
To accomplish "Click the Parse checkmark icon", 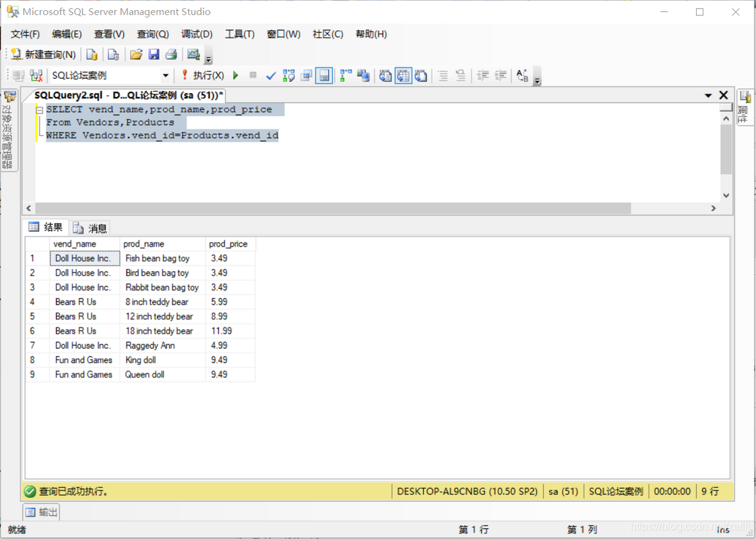I will (x=271, y=75).
